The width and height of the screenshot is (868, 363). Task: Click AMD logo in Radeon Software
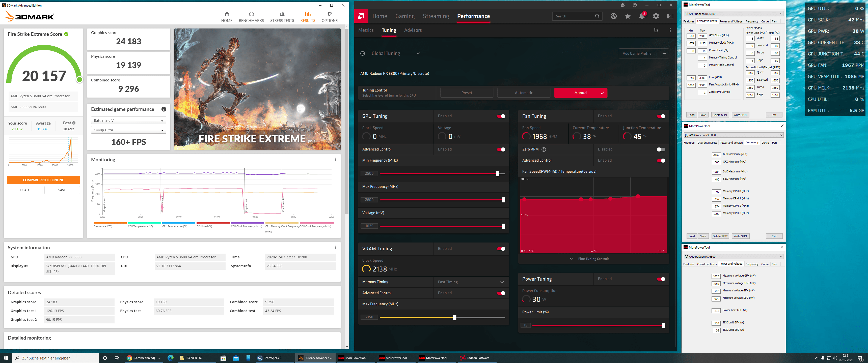click(361, 16)
